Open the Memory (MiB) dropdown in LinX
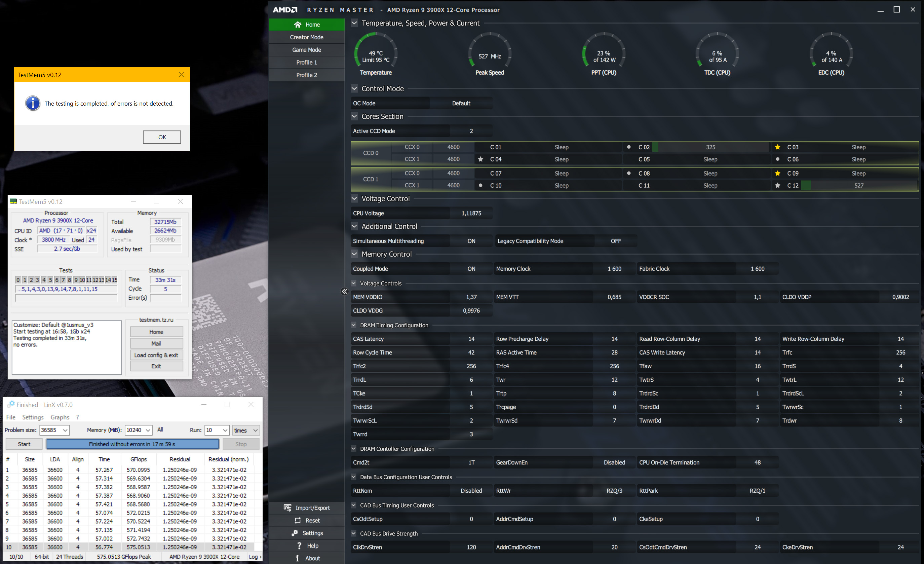 148,430
